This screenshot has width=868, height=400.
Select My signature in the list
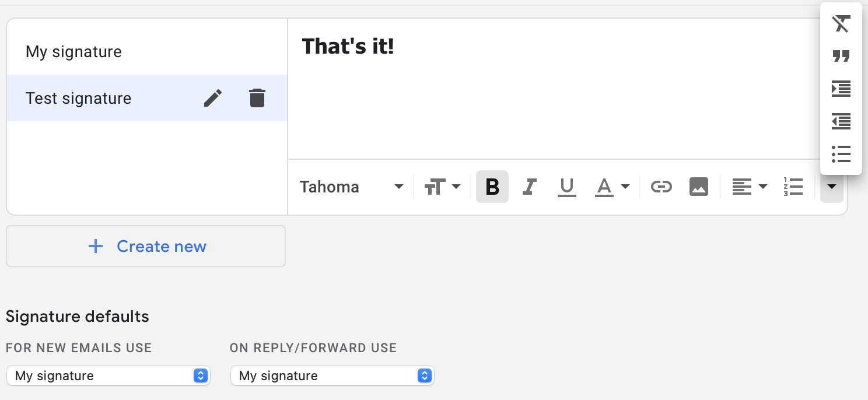(147, 51)
